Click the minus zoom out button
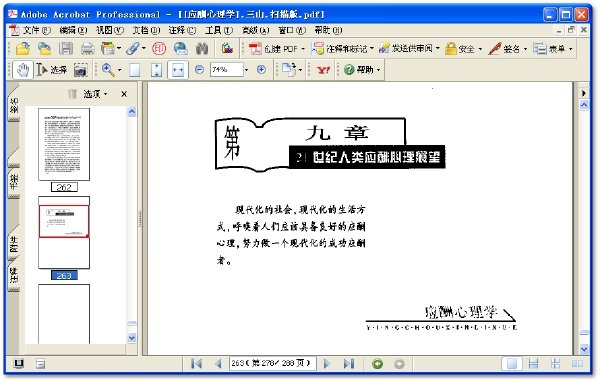Screen dimensions: 600x382 [x=199, y=70]
